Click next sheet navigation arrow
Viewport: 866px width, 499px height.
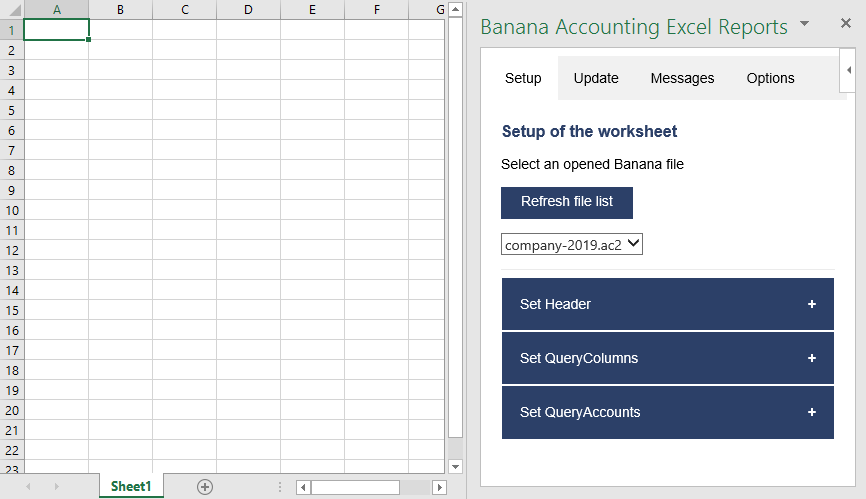(56, 487)
